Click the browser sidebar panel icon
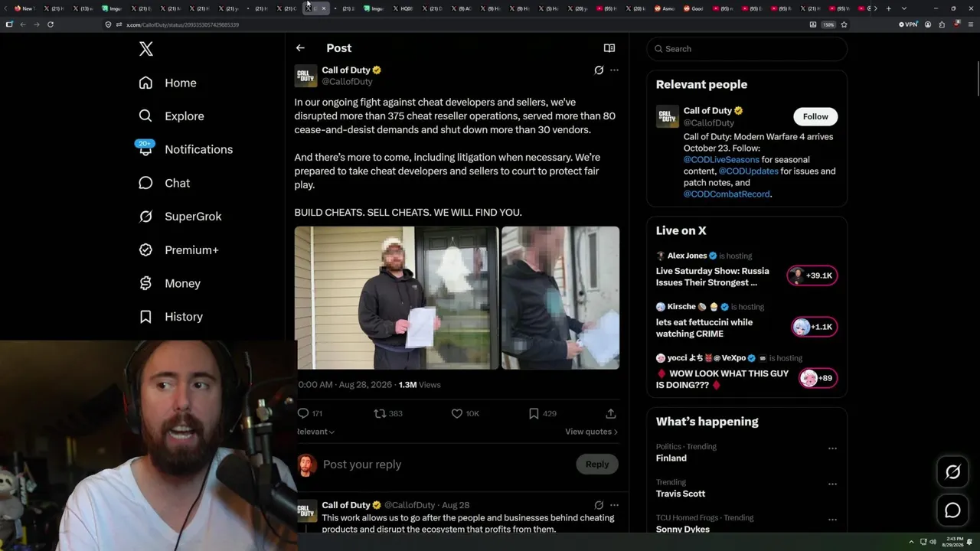This screenshot has height=551, width=980. pyautogui.click(x=9, y=24)
